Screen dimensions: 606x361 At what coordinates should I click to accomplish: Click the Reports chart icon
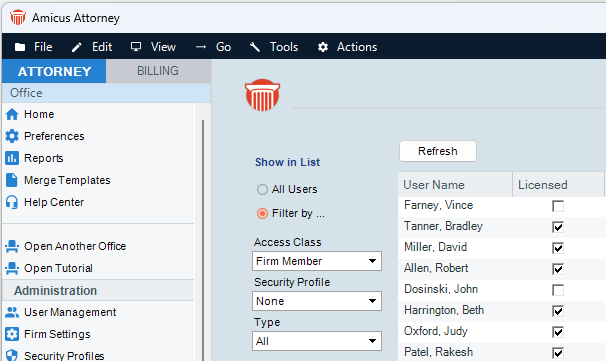point(12,158)
